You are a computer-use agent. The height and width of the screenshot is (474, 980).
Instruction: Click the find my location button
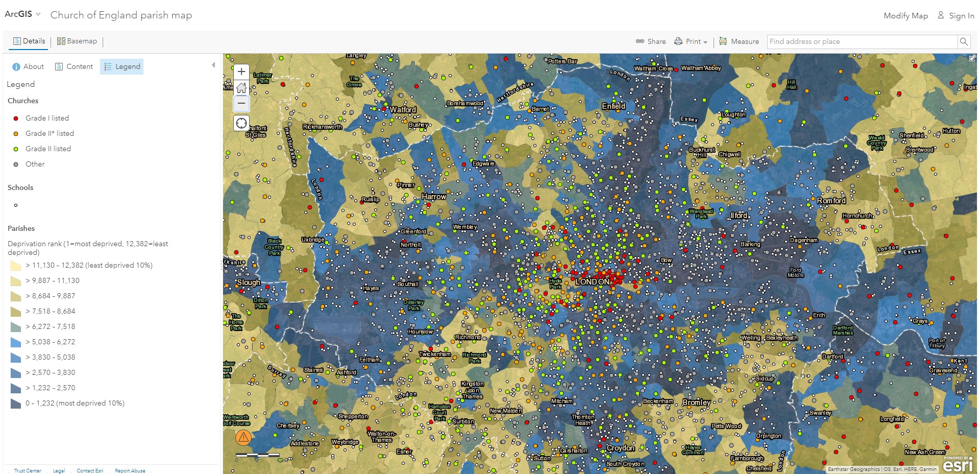pos(241,123)
